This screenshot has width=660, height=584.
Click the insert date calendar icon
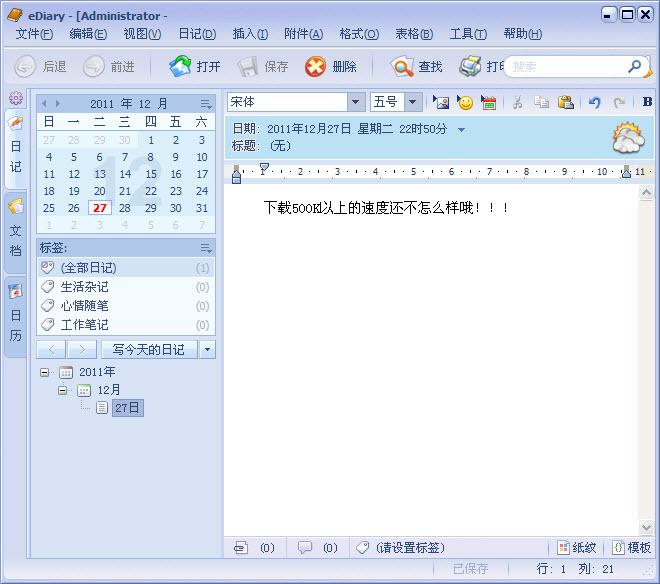[489, 102]
